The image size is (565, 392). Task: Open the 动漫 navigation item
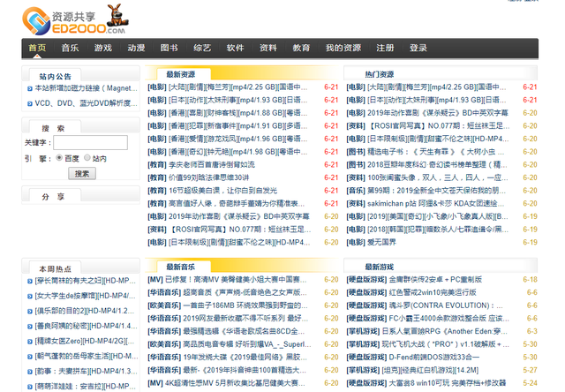point(136,48)
